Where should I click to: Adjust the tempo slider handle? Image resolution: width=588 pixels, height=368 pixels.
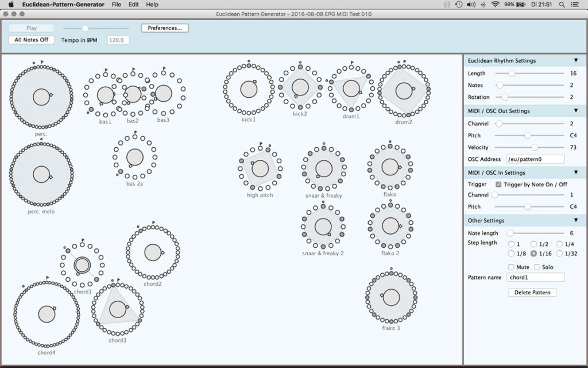pyautogui.click(x=85, y=28)
